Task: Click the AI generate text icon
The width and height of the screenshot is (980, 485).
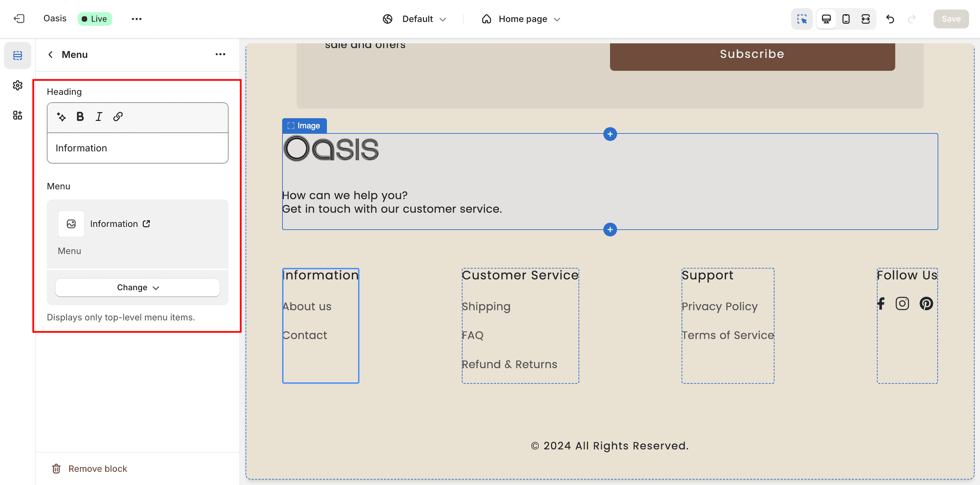Action: coord(61,117)
